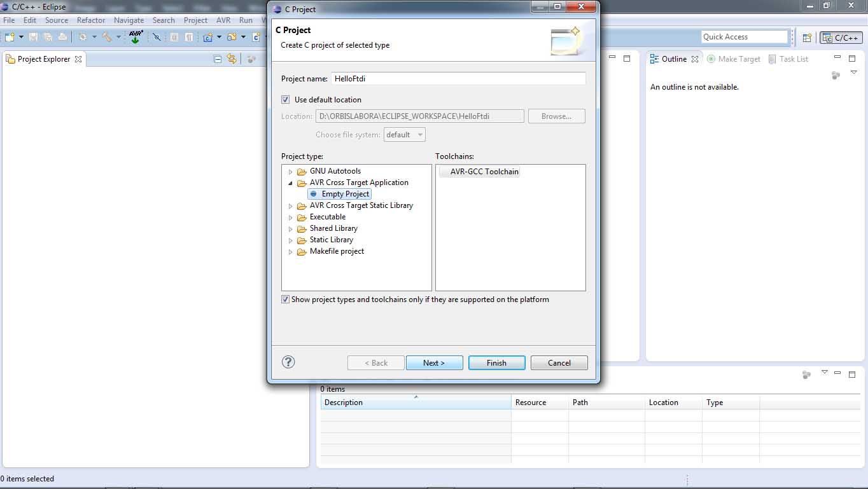
Task: Open the Build All dropdown arrow in toolbar
Action: coord(94,37)
